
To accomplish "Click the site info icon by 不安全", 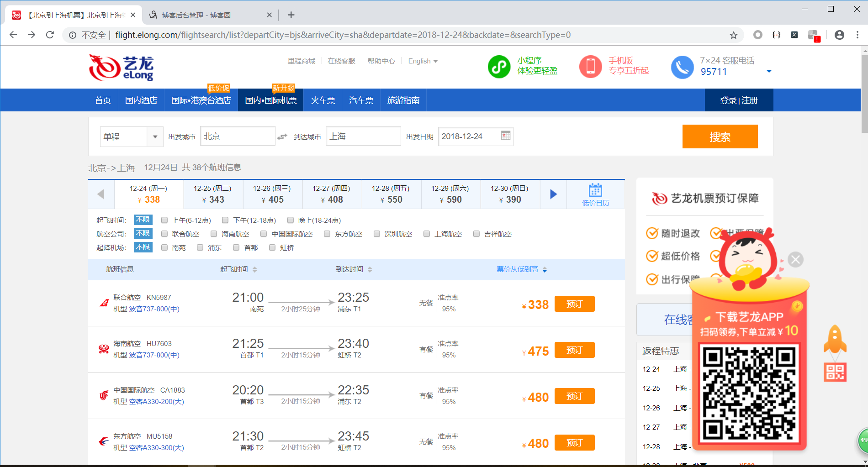I will tap(73, 35).
